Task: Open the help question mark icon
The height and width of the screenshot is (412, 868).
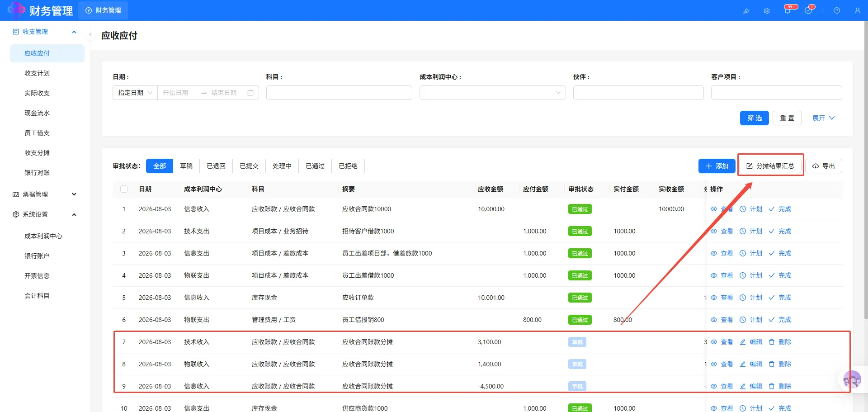Action: (x=837, y=11)
